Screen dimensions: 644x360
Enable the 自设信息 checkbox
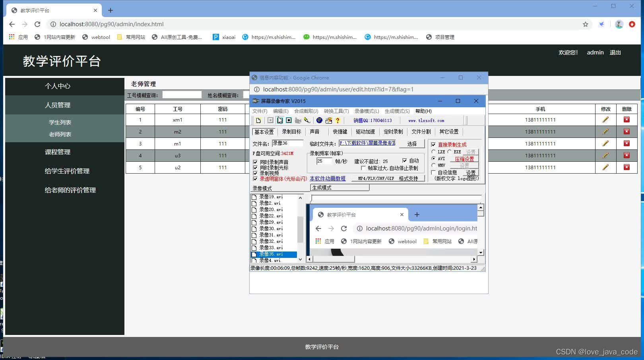(x=433, y=172)
